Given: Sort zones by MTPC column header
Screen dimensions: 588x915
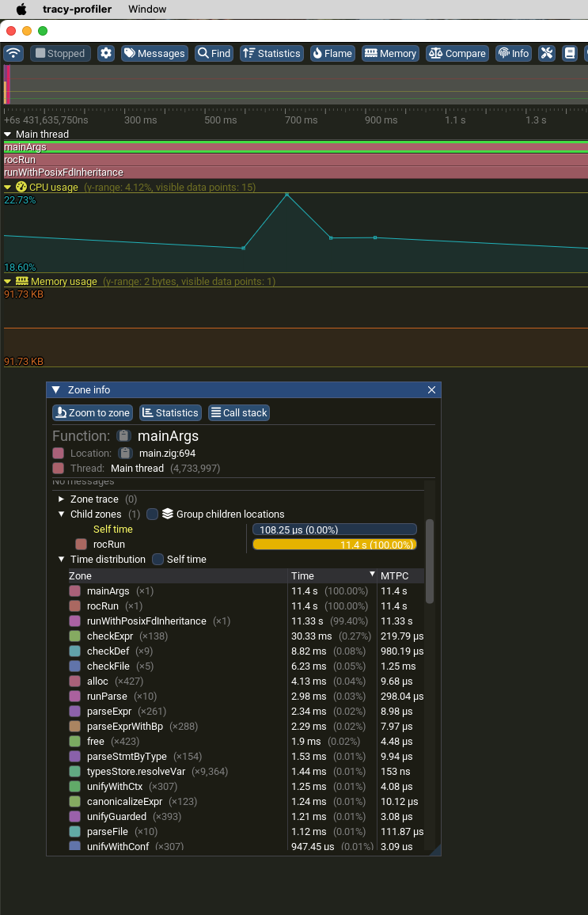Looking at the screenshot, I should (394, 576).
